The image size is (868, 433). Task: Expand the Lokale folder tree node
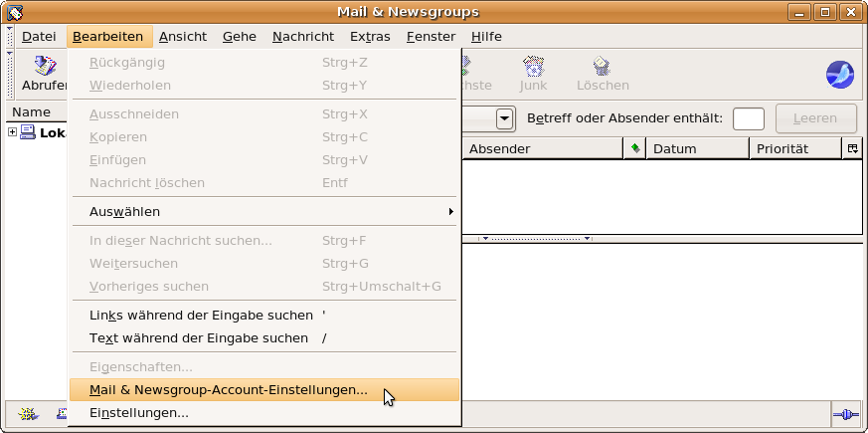12,132
